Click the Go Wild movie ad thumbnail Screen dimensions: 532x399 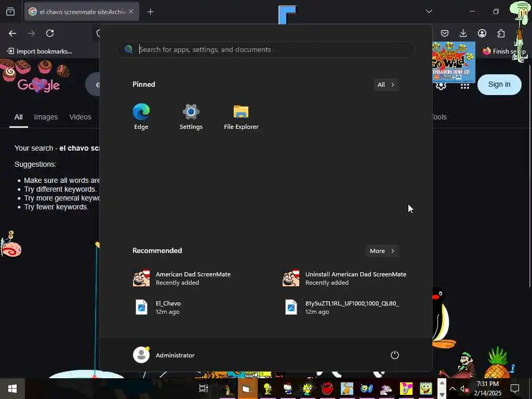coord(454,61)
